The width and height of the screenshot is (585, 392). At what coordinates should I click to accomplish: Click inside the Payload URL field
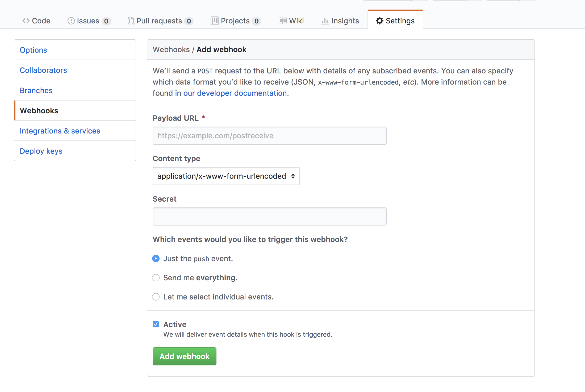[x=269, y=135]
